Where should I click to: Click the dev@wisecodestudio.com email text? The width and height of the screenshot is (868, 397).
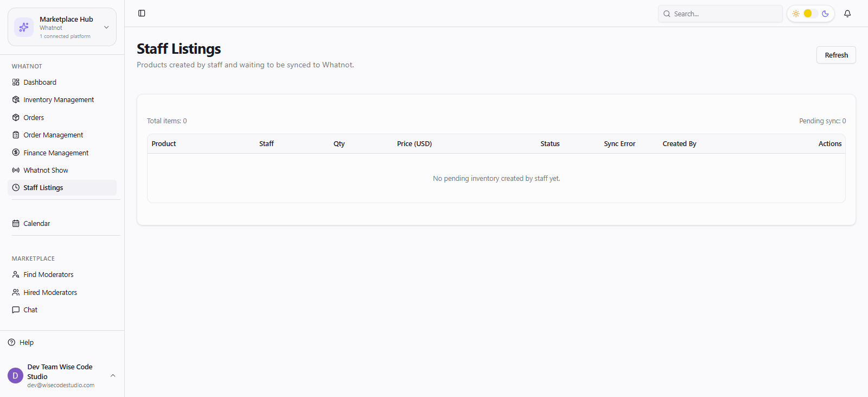61,385
